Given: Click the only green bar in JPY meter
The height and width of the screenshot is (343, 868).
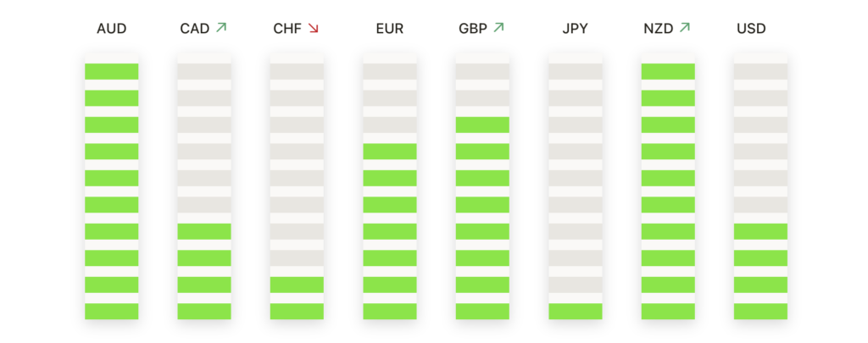Looking at the screenshot, I should pos(576,312).
